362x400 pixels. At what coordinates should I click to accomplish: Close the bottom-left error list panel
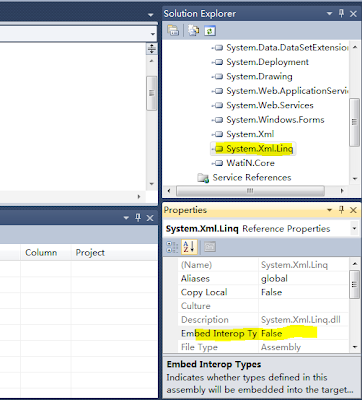click(x=150, y=218)
